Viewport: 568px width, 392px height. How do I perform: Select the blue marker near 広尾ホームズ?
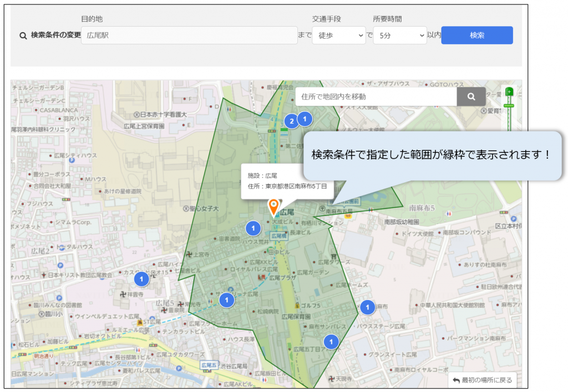[x=367, y=307]
